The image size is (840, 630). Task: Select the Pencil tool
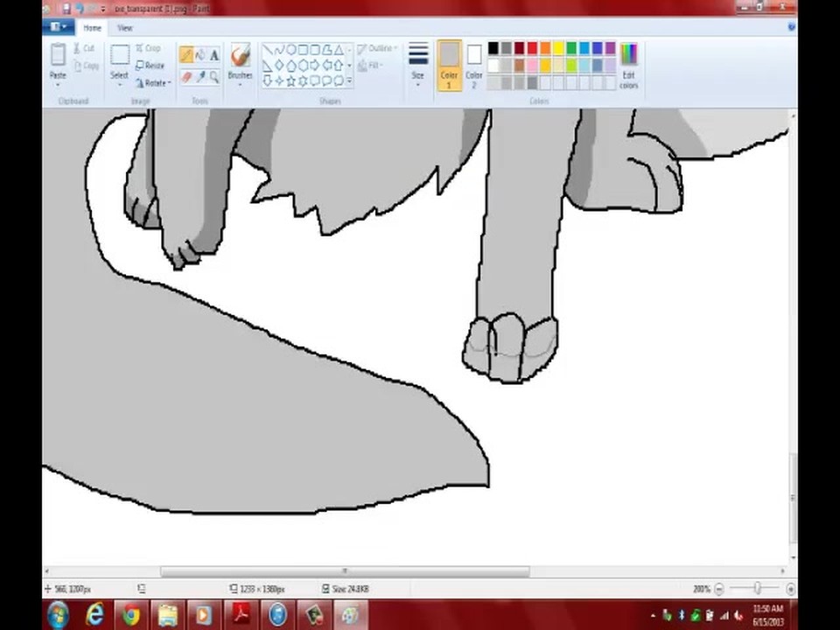coord(186,54)
